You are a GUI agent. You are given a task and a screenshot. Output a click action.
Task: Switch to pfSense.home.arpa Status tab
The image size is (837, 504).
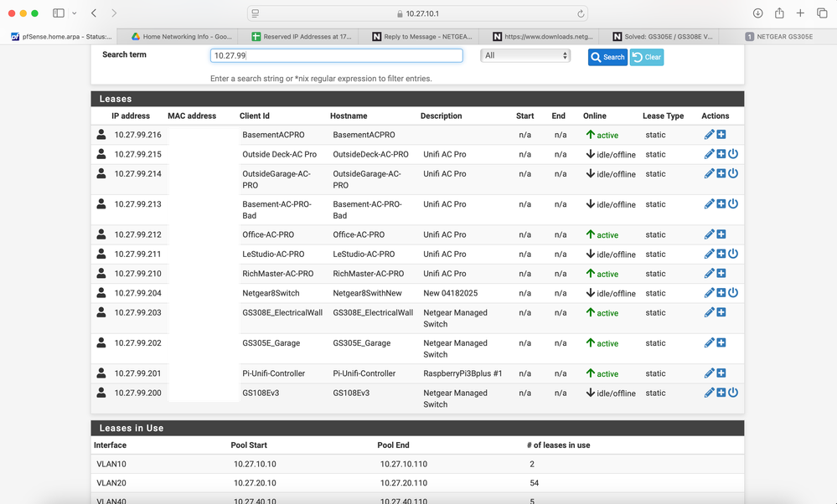click(59, 37)
